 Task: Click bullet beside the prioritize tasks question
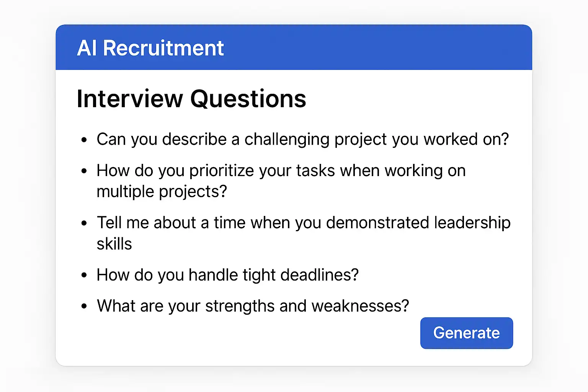tap(84, 171)
